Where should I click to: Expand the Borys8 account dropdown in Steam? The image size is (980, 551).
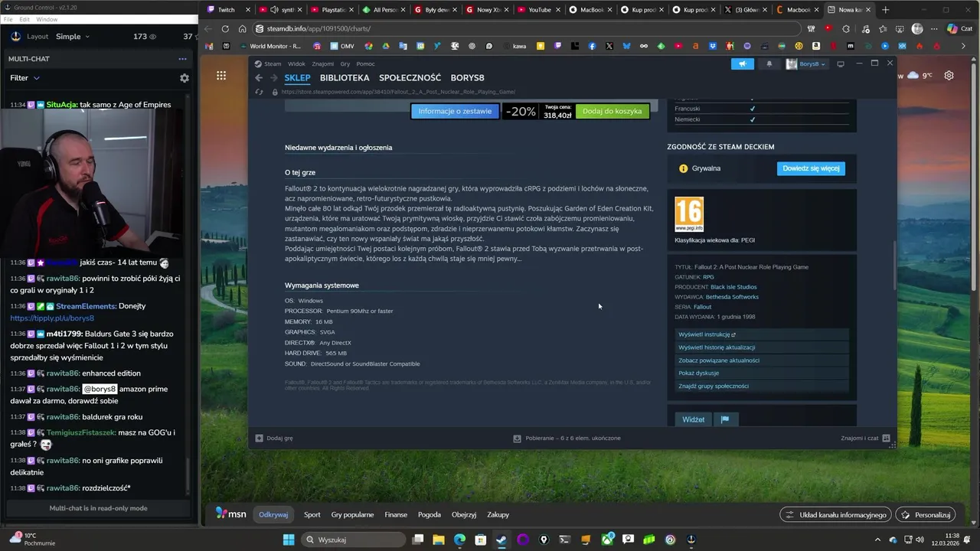click(x=806, y=64)
